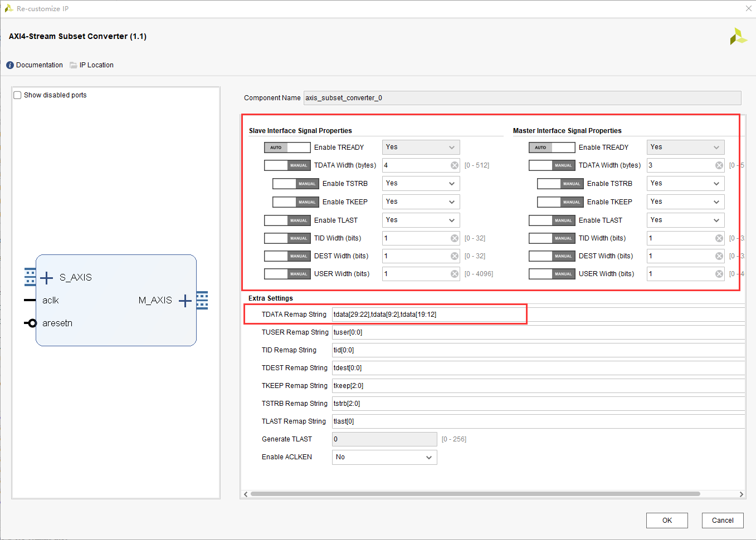Open Master Enable TKEEP dropdown
This screenshot has height=540, width=756.
click(x=686, y=202)
